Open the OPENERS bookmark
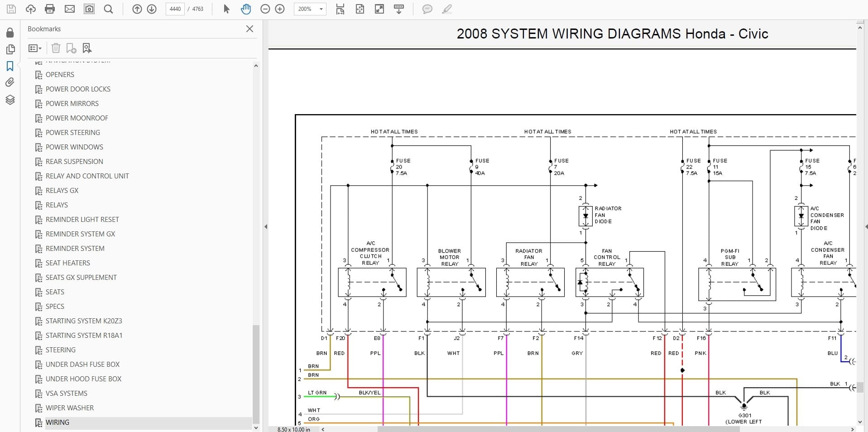The height and width of the screenshot is (432, 868). point(60,74)
